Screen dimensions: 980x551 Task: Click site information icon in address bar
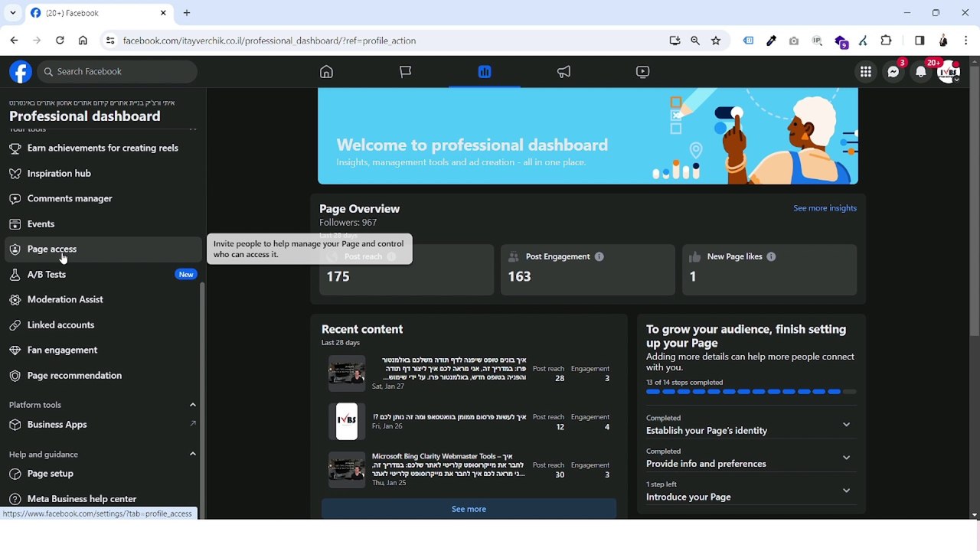point(109,41)
